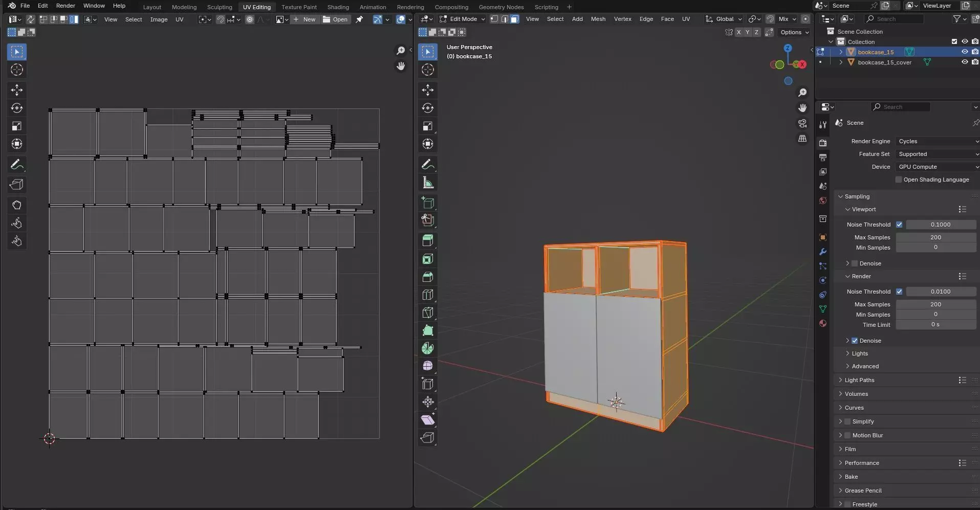Image resolution: width=980 pixels, height=510 pixels.
Task: Select the Scale tool in UV editor
Action: [x=17, y=126]
